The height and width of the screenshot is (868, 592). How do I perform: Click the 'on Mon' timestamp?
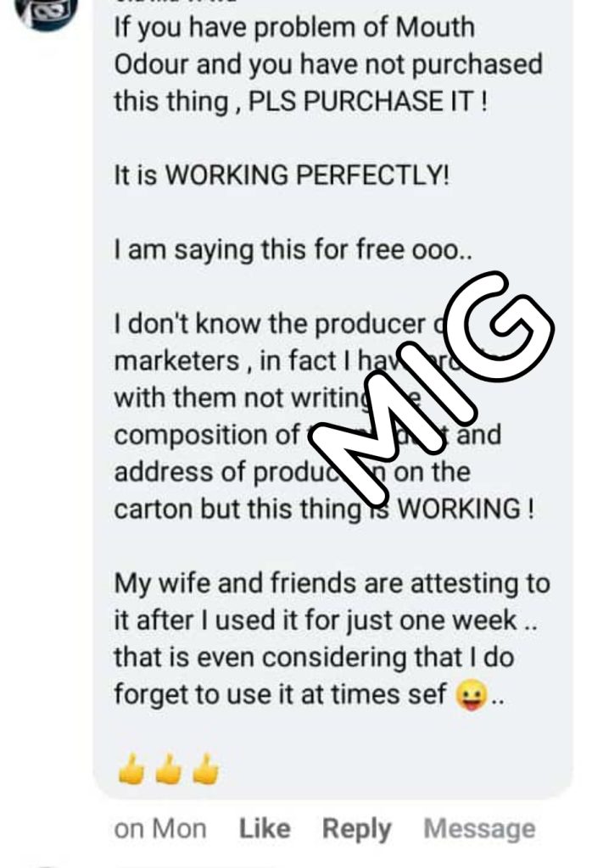(x=159, y=828)
